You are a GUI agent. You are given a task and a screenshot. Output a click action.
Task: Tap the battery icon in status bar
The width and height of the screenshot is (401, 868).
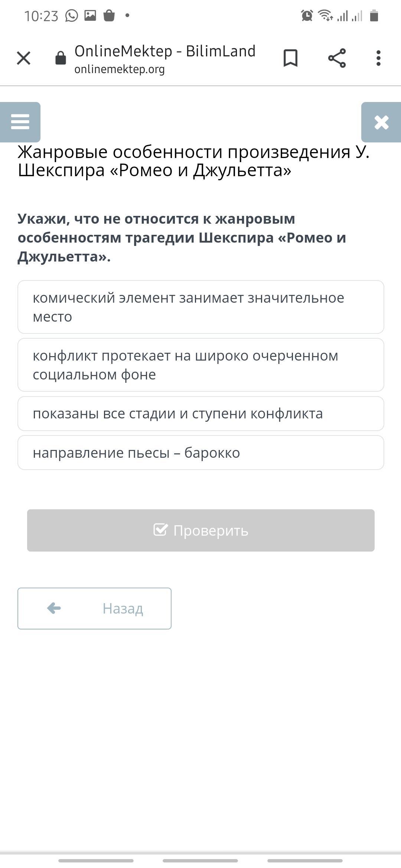click(374, 16)
